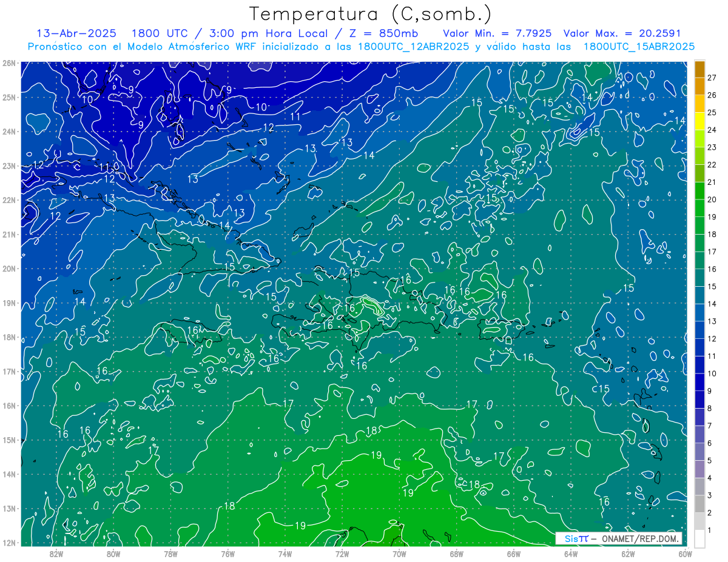This screenshot has width=728, height=562.
Task: Click the '66W' longitude label
Action: pos(514,553)
